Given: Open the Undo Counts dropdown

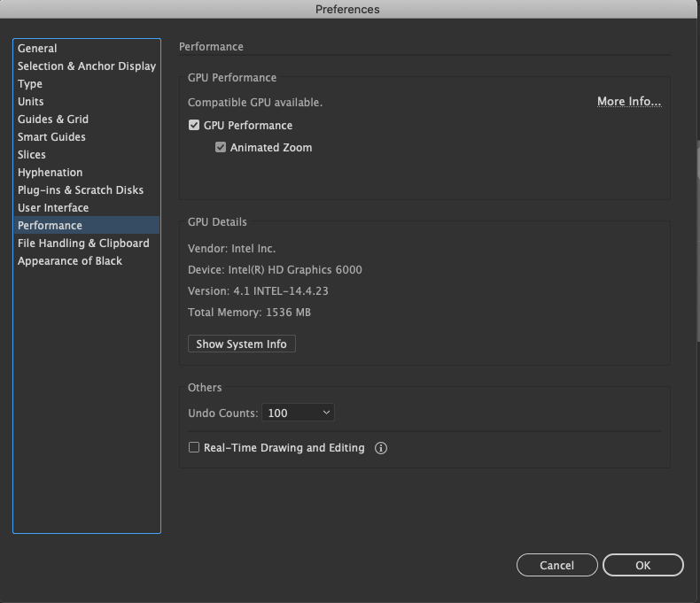Looking at the screenshot, I should 298,413.
